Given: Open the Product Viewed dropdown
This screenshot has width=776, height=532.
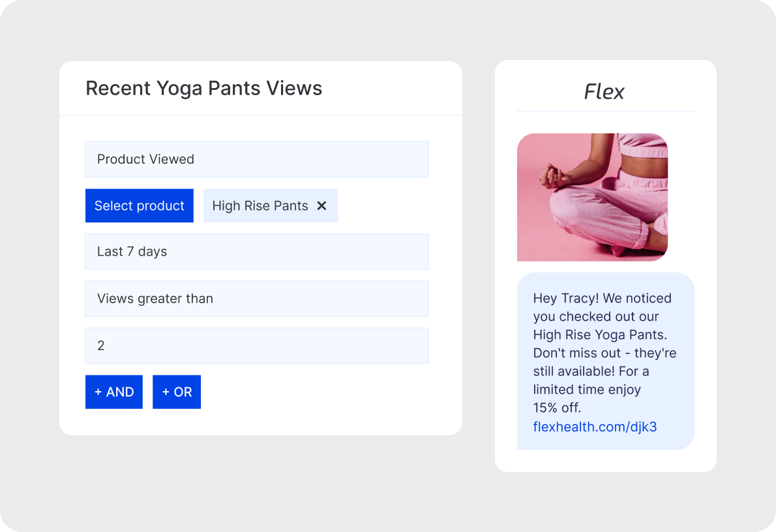Looking at the screenshot, I should pos(257,159).
